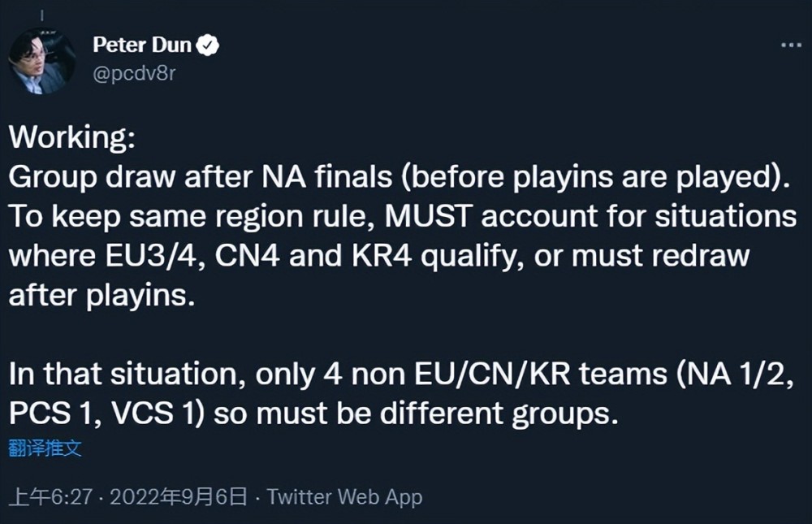812x524 pixels.
Task: Open the Twitter Web App source link
Action: 344,496
